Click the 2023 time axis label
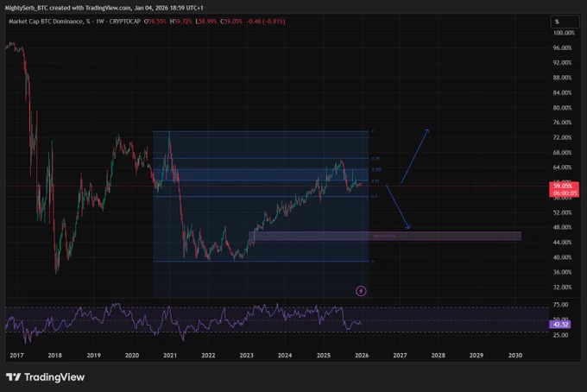 [246, 356]
